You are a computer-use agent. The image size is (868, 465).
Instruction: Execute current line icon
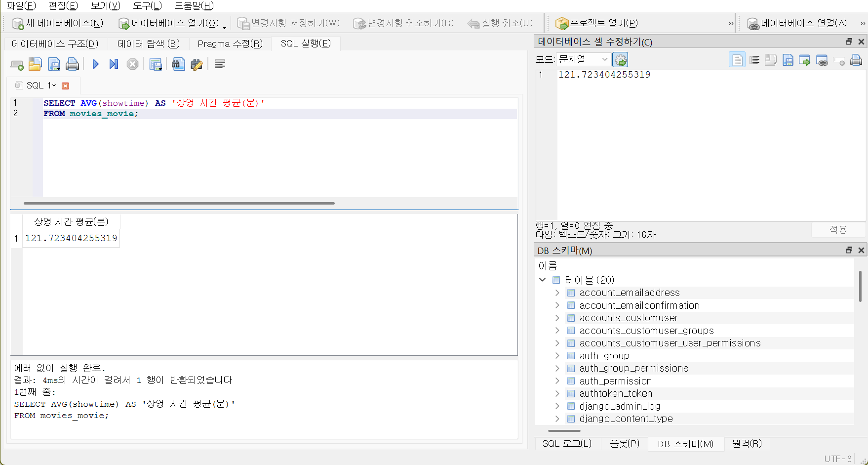pos(114,64)
